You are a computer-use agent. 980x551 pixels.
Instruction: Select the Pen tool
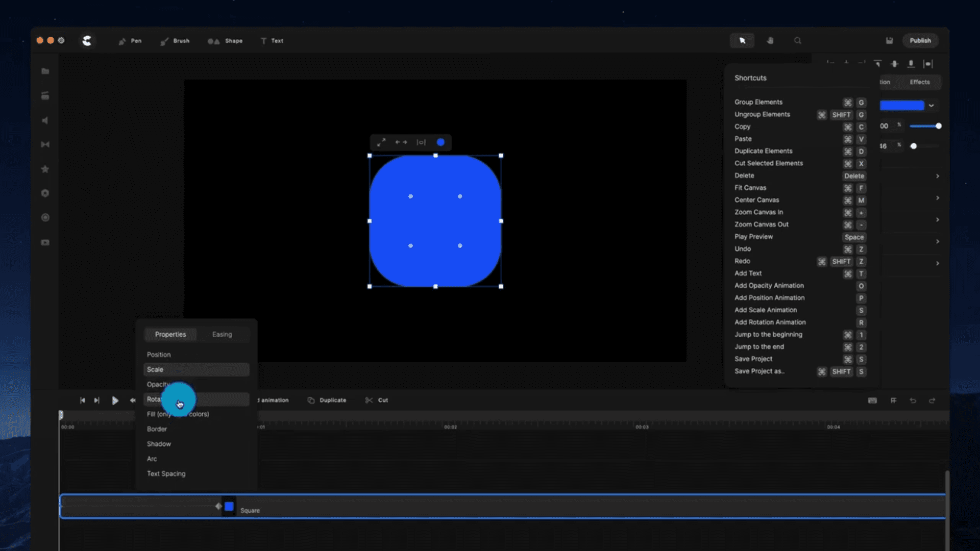pyautogui.click(x=130, y=41)
